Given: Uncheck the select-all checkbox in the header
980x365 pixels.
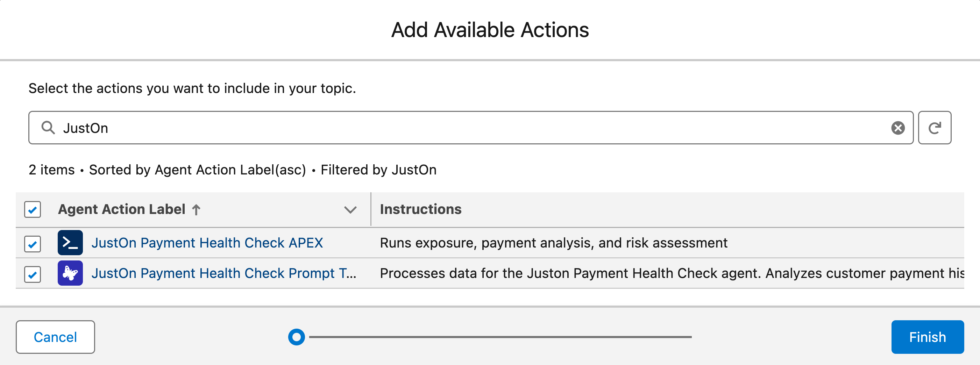Looking at the screenshot, I should pyautogui.click(x=32, y=209).
